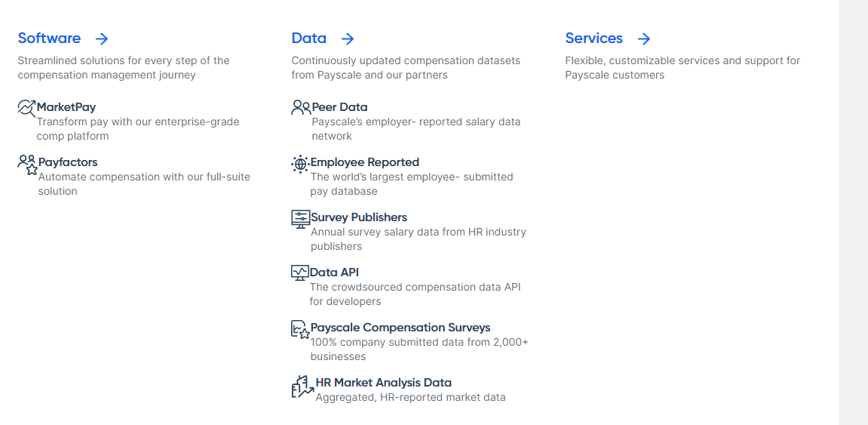
Task: Click 'Payscale's employer- reported salary data' text
Action: pos(416,122)
